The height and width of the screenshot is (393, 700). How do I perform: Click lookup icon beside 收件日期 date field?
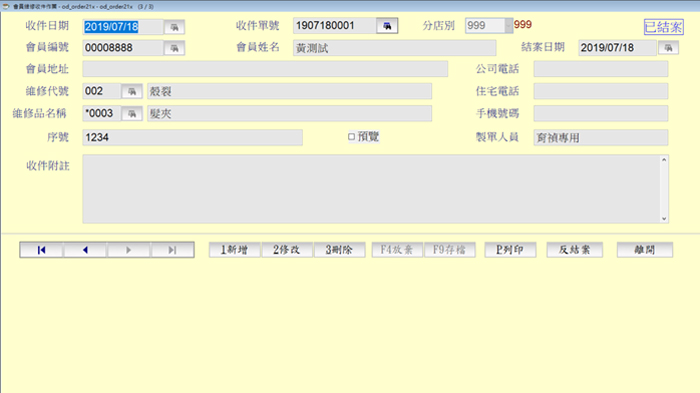point(175,27)
